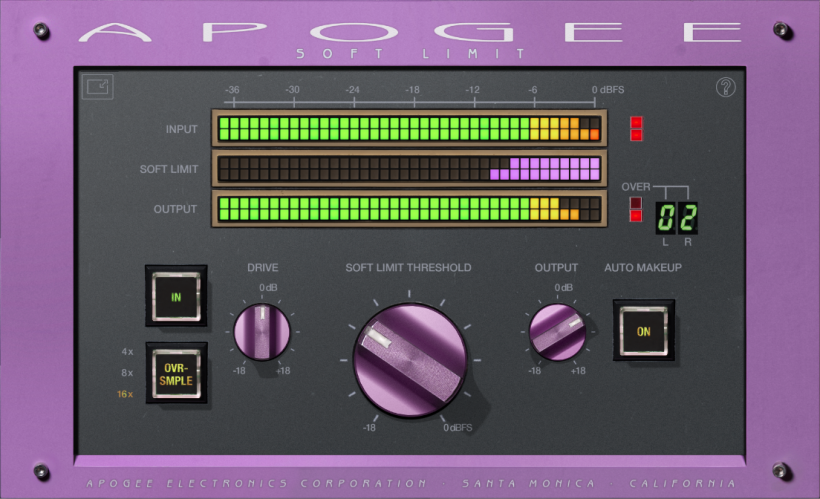Select the 8x oversampling label

click(x=127, y=373)
